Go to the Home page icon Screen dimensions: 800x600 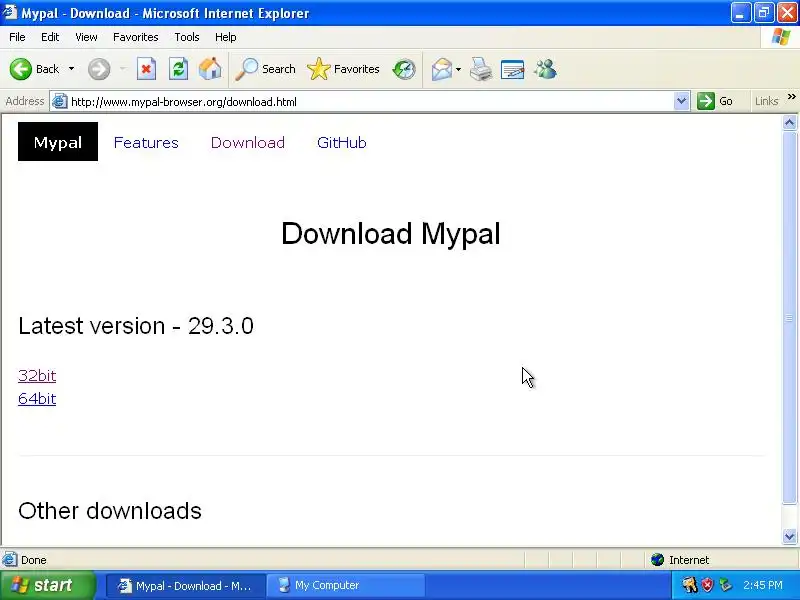210,69
